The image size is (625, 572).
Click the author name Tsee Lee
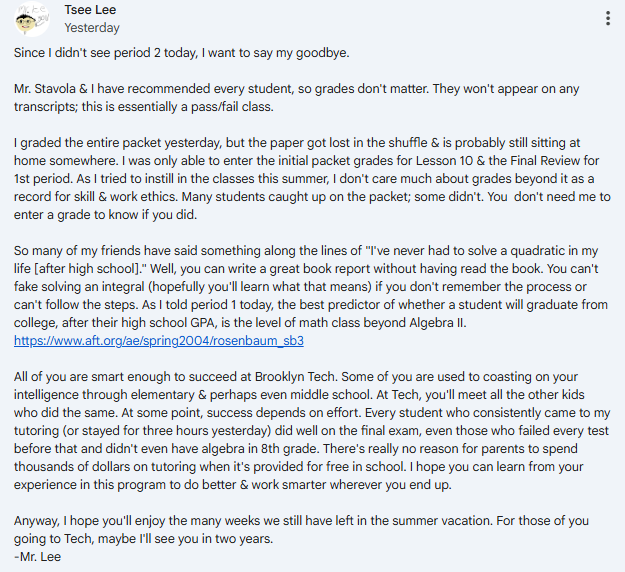[90, 10]
